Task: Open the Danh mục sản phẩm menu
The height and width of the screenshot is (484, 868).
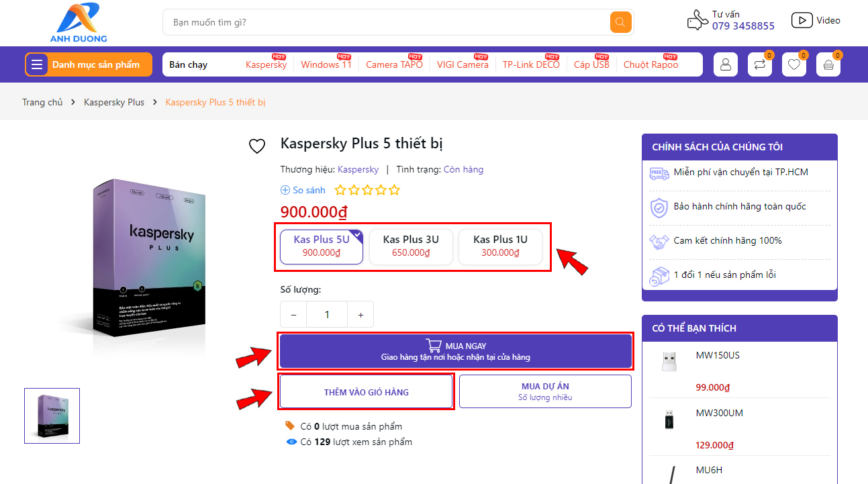Action: pyautogui.click(x=88, y=64)
